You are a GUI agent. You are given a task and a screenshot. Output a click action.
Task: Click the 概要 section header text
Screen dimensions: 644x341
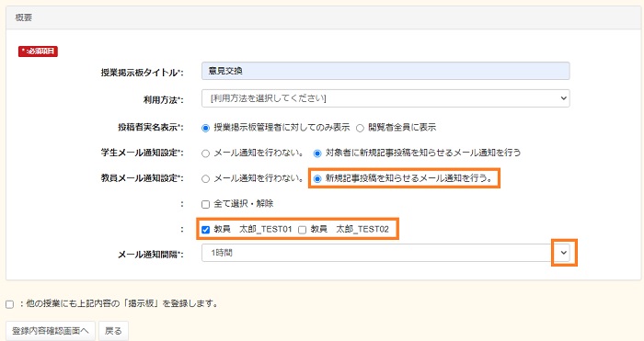click(x=24, y=17)
